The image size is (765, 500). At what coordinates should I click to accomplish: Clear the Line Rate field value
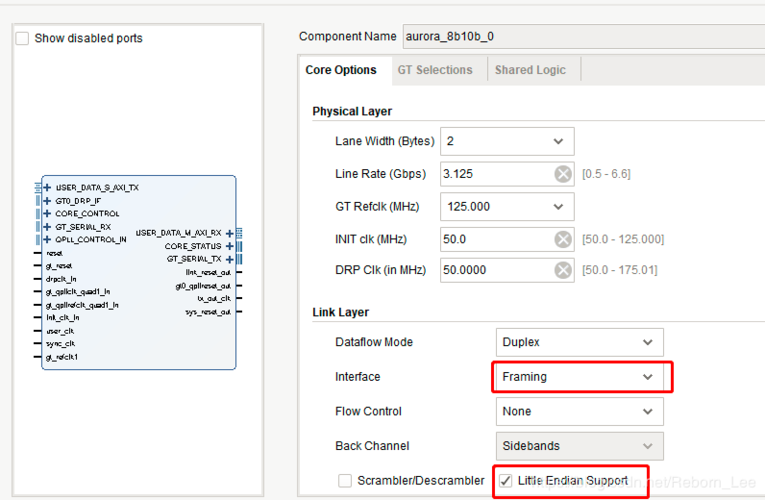click(563, 174)
